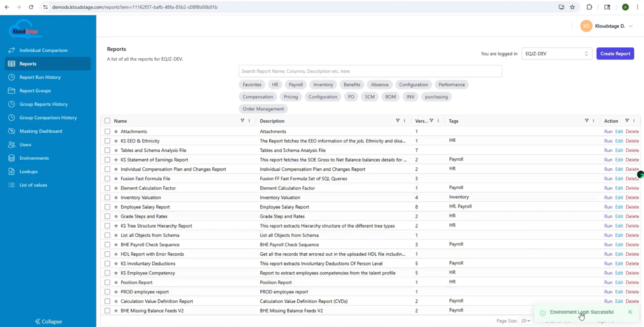The width and height of the screenshot is (644, 327).
Task: Open browser extensions puzzle icon
Action: click(589, 7)
